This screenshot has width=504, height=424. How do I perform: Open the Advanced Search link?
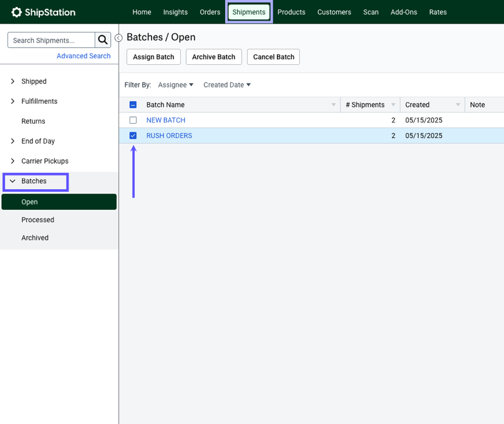click(84, 56)
